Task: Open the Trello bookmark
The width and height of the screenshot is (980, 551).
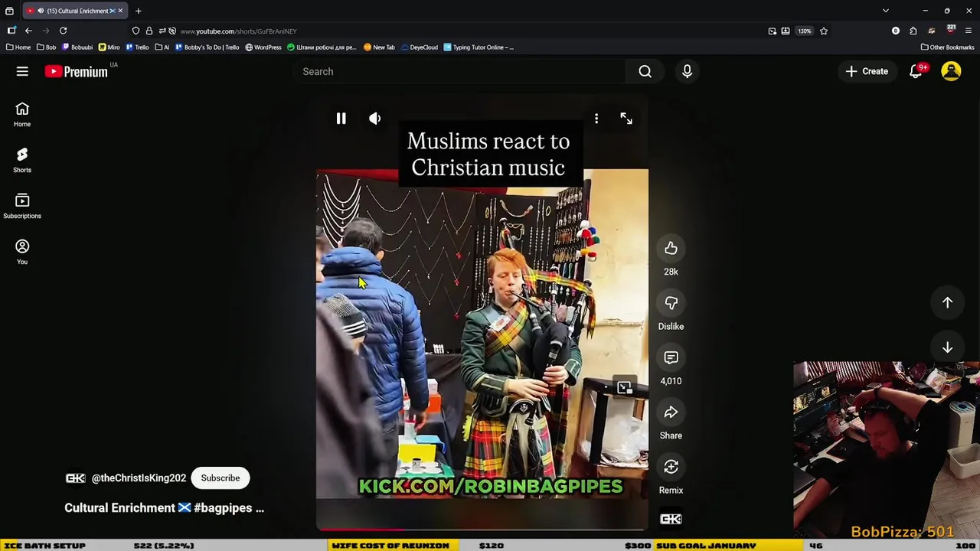Action: pos(138,47)
